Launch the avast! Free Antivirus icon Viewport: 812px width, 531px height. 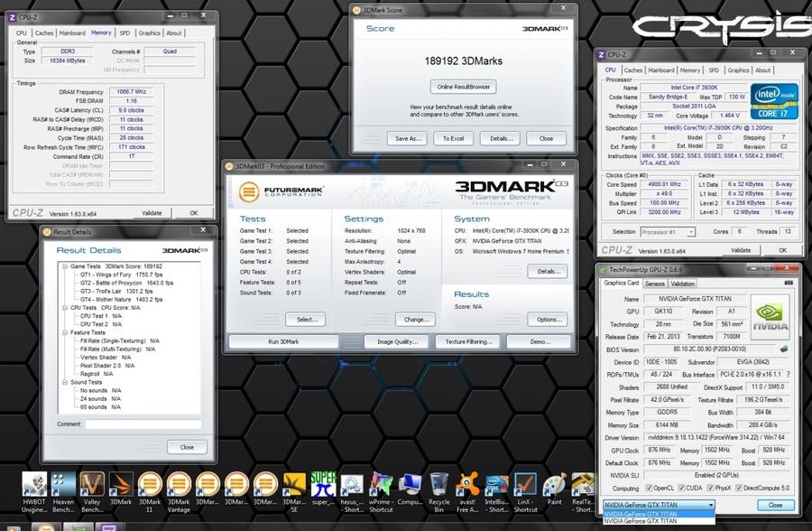pos(467,491)
